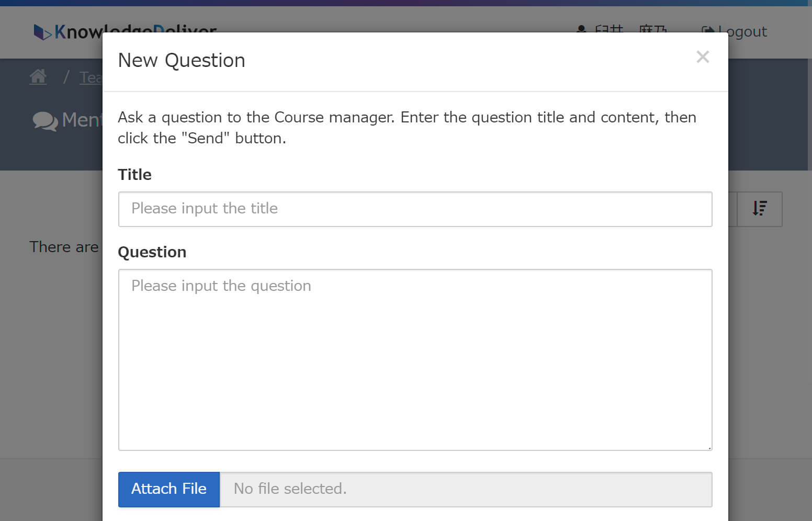Screen dimensions: 812x521
Task: Click the user profile icon
Action: (x=581, y=28)
